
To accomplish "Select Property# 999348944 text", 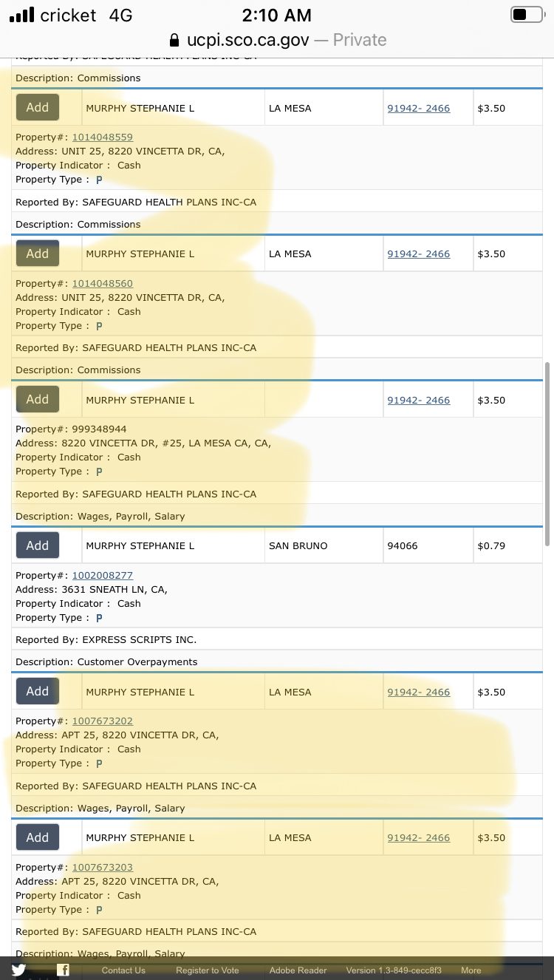I will 71,429.
